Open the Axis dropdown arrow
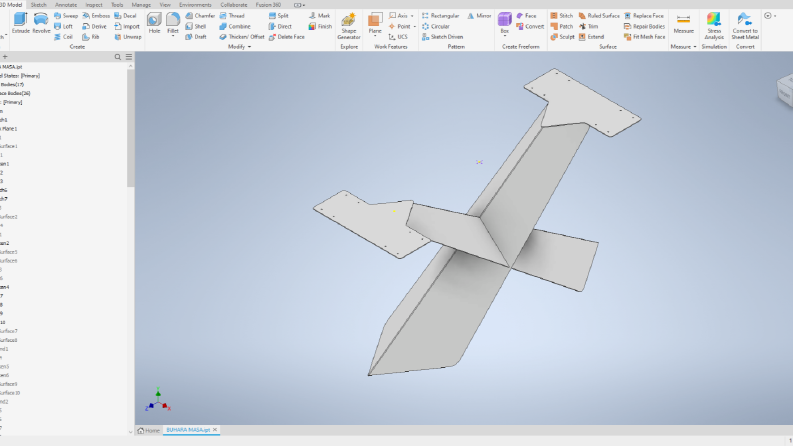 [x=412, y=16]
